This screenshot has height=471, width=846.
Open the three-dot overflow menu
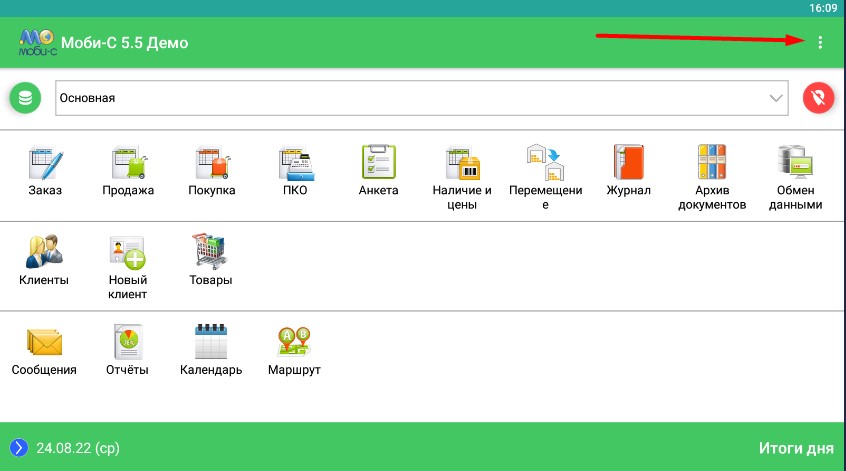click(x=820, y=43)
